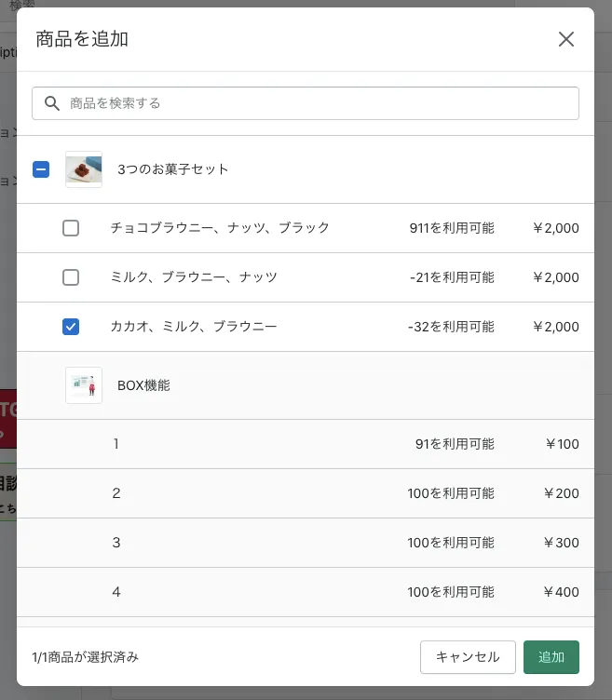Click the 3つのお菓子セット product name
The width and height of the screenshot is (612, 700).
click(173, 169)
